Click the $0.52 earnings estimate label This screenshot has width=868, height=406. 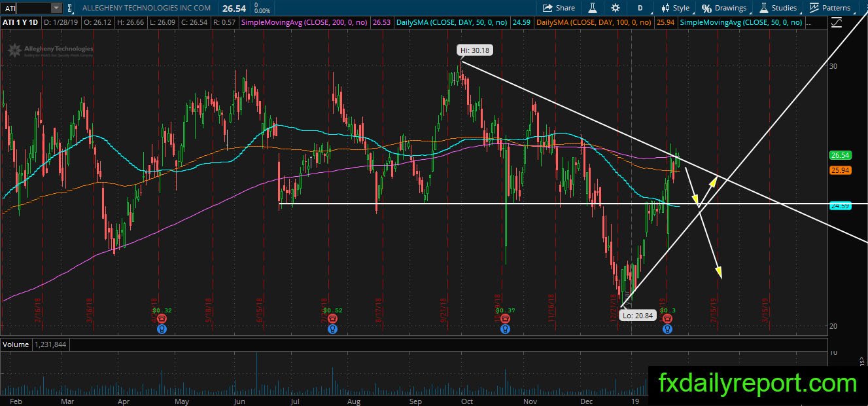coord(333,310)
